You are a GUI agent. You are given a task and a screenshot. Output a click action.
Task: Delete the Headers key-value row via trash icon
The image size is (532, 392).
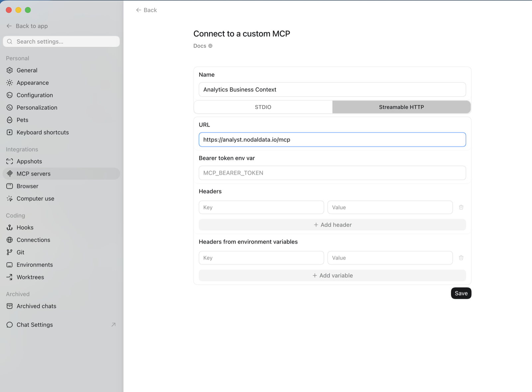click(x=461, y=207)
